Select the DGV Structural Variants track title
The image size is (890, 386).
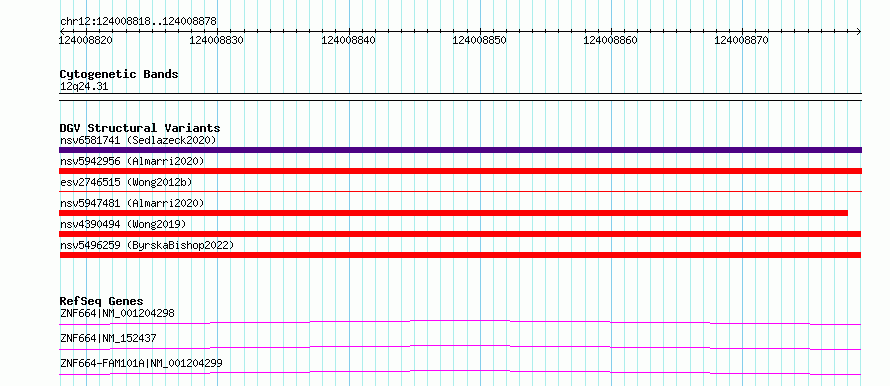click(140, 128)
